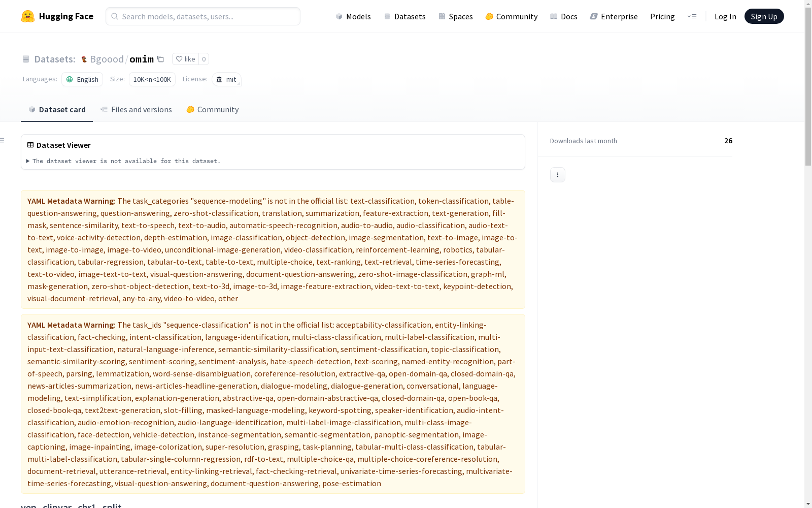This screenshot has height=508, width=812.
Task: View the like count next to like button
Action: (x=204, y=59)
